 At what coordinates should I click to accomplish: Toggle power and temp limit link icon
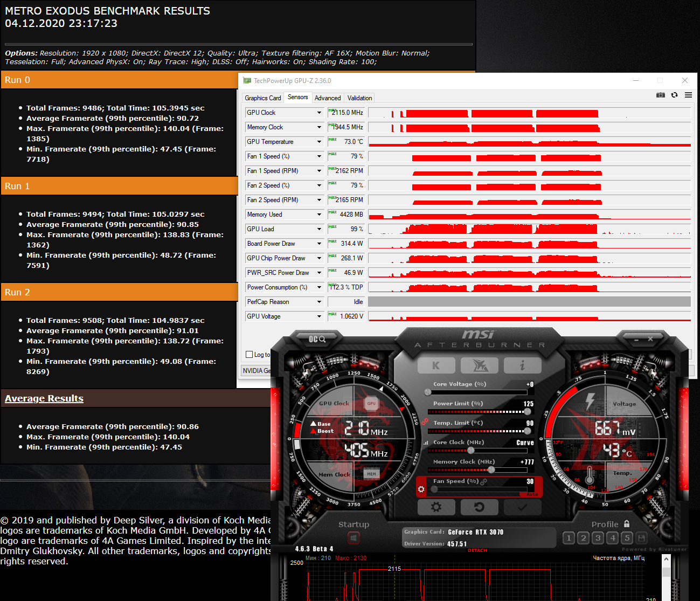point(425,421)
